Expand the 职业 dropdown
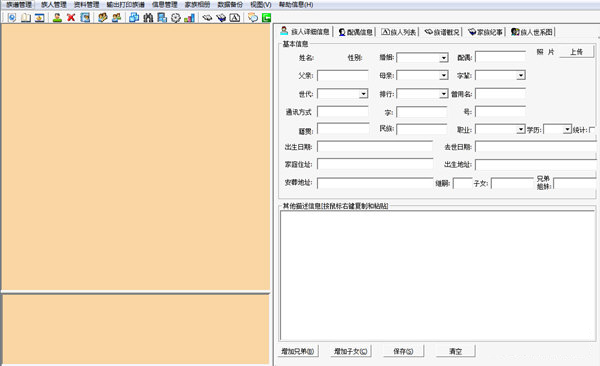600x366 pixels. click(521, 130)
